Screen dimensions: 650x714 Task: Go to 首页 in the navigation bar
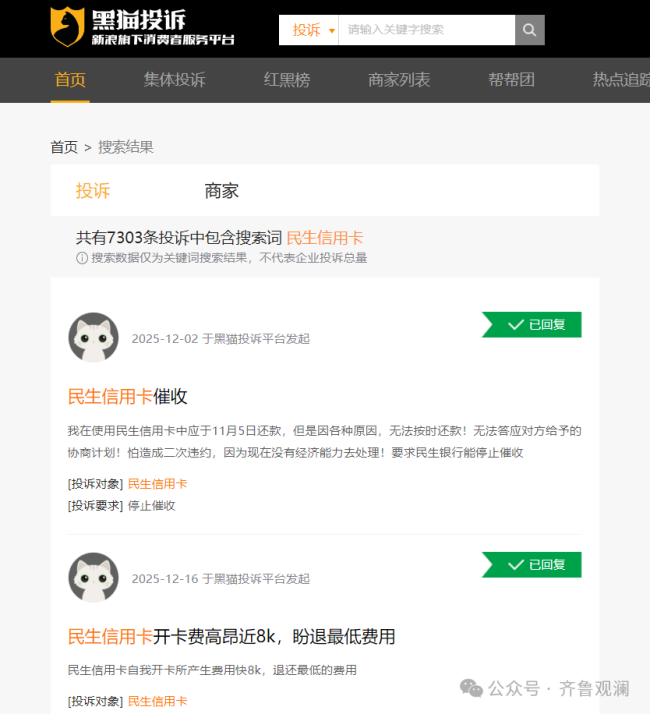point(70,80)
